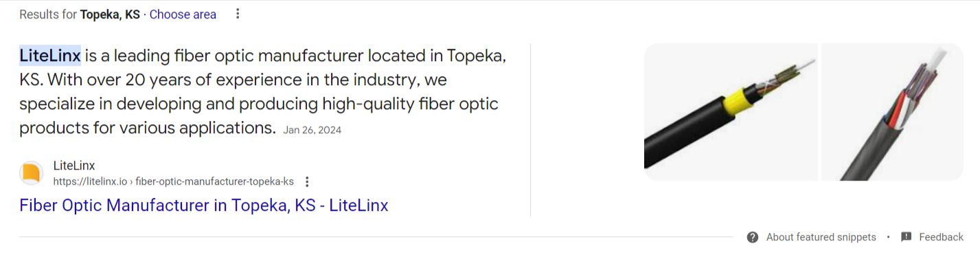Click the Jan 26, 2024 date label
The width and height of the screenshot is (980, 270).
[312, 130]
